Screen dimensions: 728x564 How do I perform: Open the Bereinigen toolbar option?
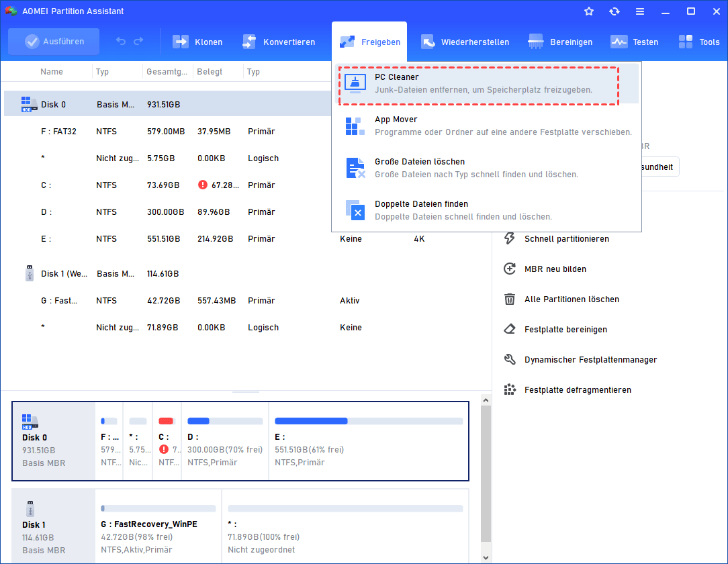pos(560,42)
